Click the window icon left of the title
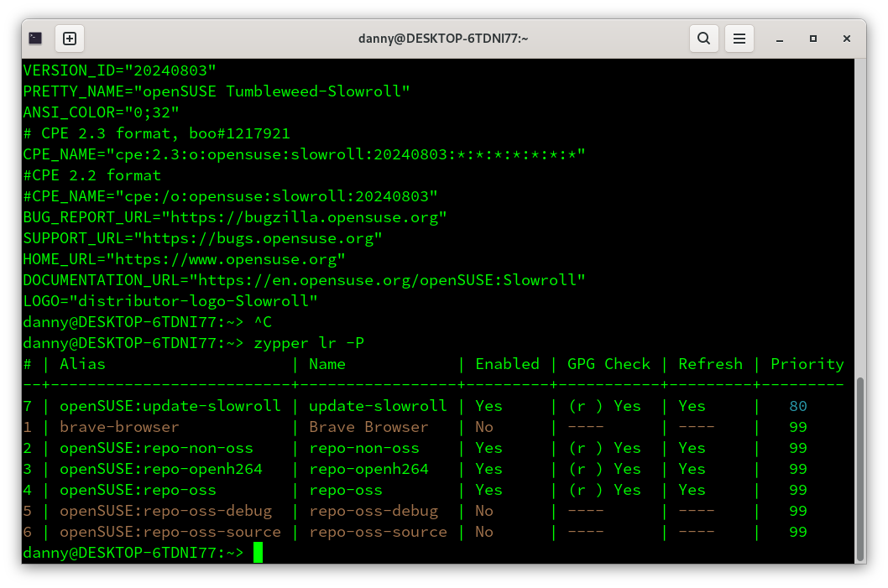The image size is (888, 588). point(34,38)
